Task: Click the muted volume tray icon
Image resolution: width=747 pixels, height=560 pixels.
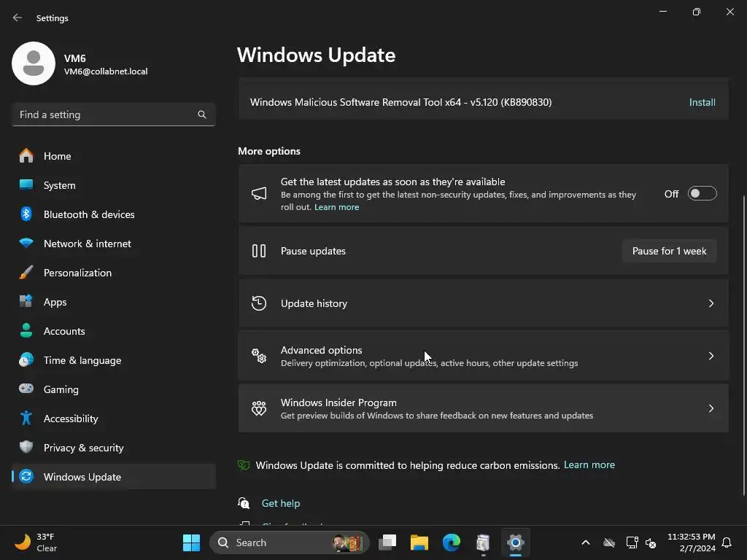Action: [651, 542]
